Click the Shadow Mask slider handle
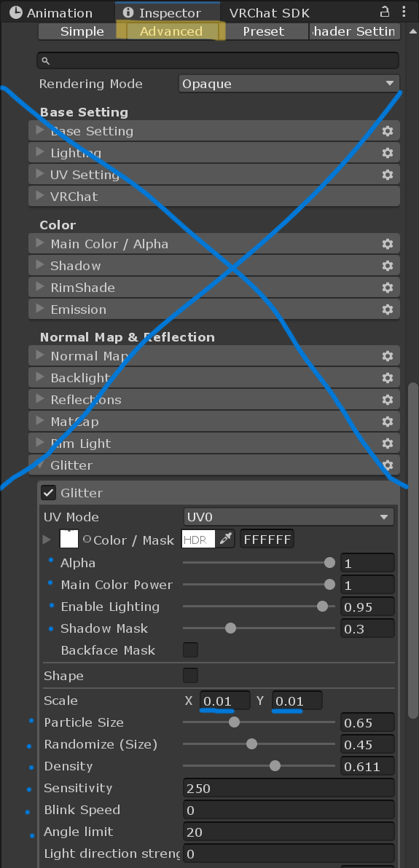This screenshot has height=868, width=419. (x=230, y=628)
